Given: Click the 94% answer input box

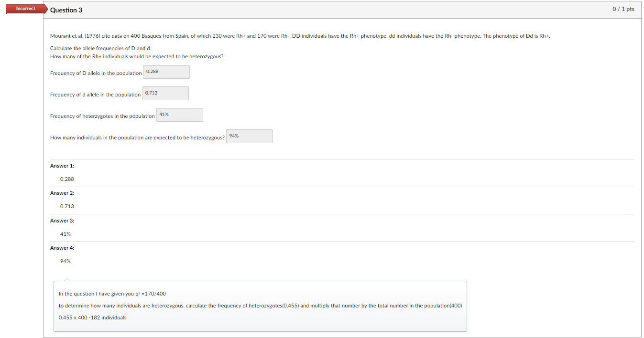Looking at the screenshot, I should coord(249,136).
